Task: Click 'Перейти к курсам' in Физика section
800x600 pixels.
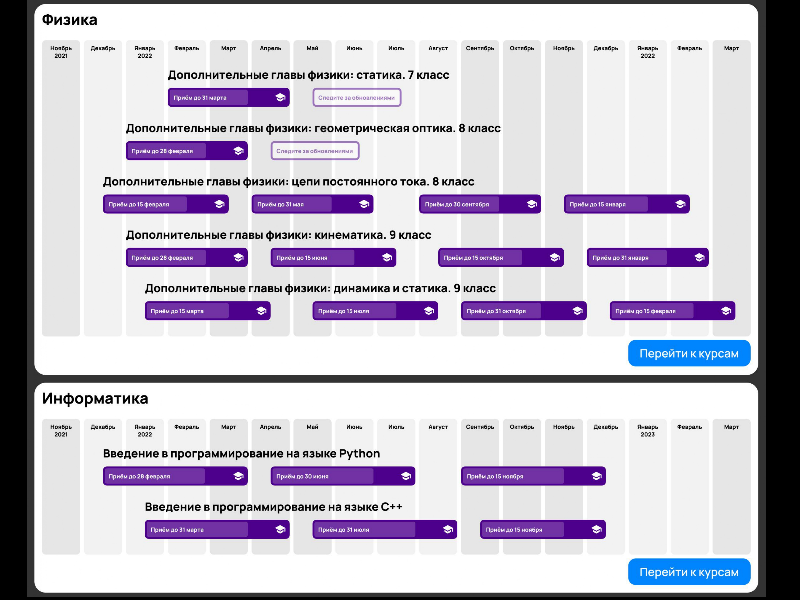Action: pos(689,353)
